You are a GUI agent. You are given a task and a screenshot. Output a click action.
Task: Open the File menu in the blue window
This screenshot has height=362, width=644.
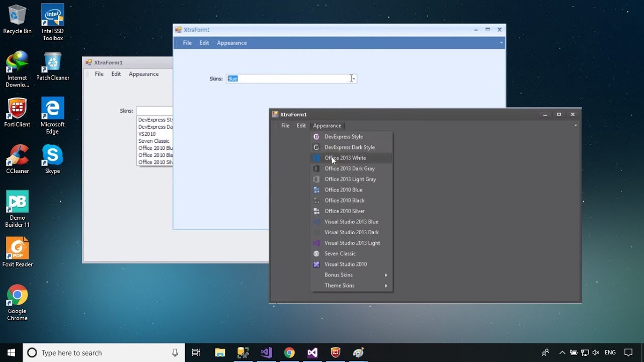point(187,43)
